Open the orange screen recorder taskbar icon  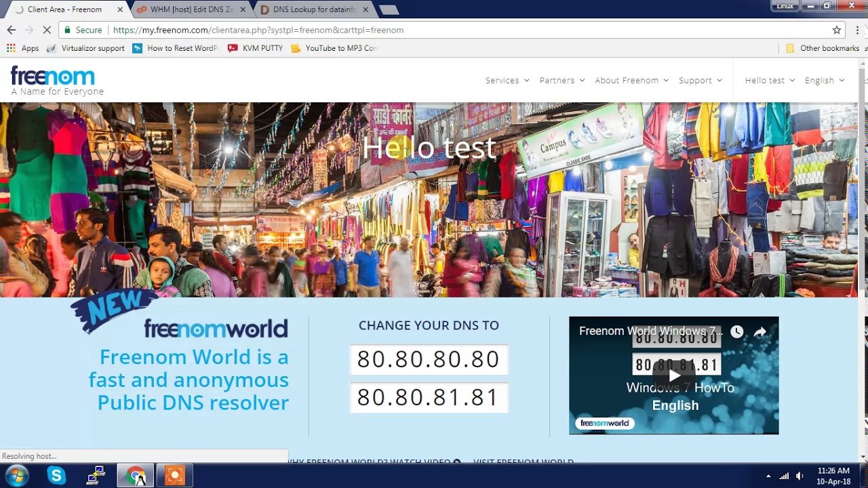click(175, 476)
